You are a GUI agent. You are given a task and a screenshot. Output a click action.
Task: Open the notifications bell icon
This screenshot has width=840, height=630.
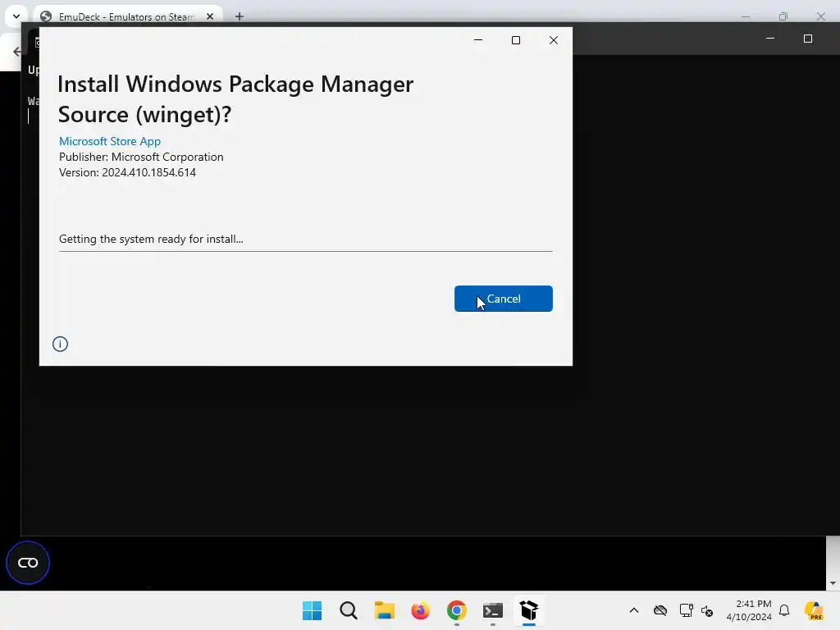pyautogui.click(x=784, y=610)
